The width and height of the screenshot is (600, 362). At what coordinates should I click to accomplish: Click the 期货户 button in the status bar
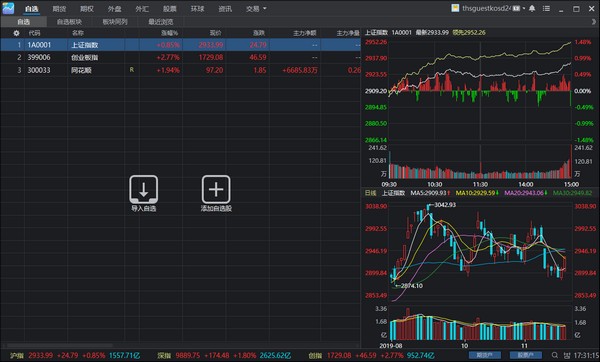(485, 355)
